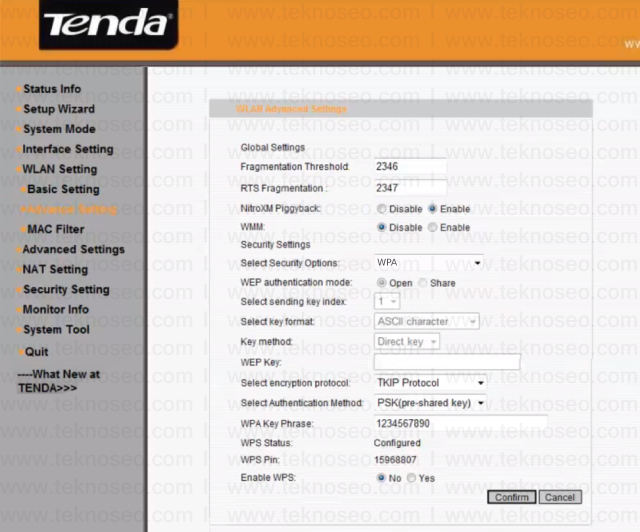
Task: Open Select Security Options dropdown
Action: 429,263
